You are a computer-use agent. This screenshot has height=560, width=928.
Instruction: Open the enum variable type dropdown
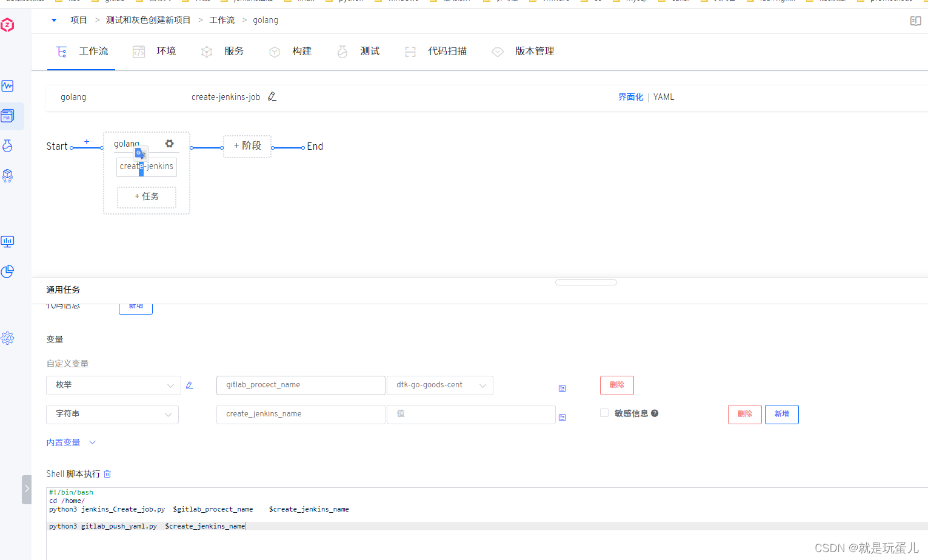point(113,385)
